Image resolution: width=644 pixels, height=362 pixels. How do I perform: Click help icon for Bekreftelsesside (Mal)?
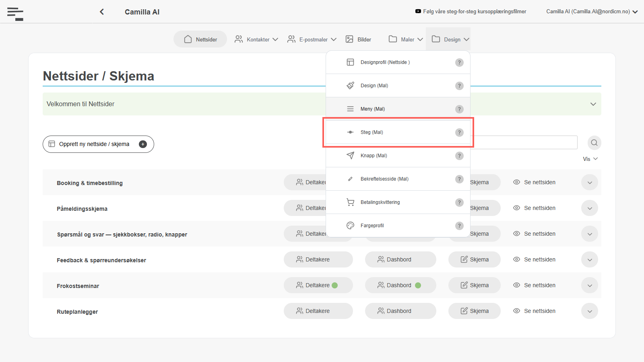coord(459,179)
